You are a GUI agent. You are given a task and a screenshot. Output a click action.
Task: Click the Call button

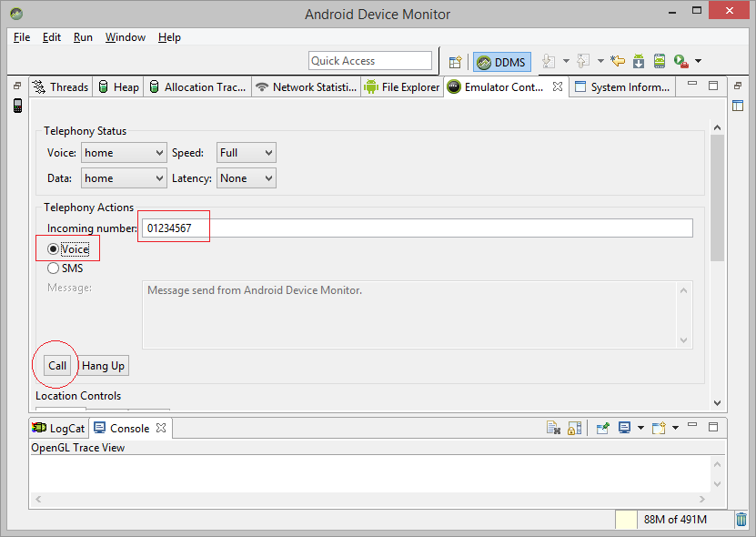57,366
